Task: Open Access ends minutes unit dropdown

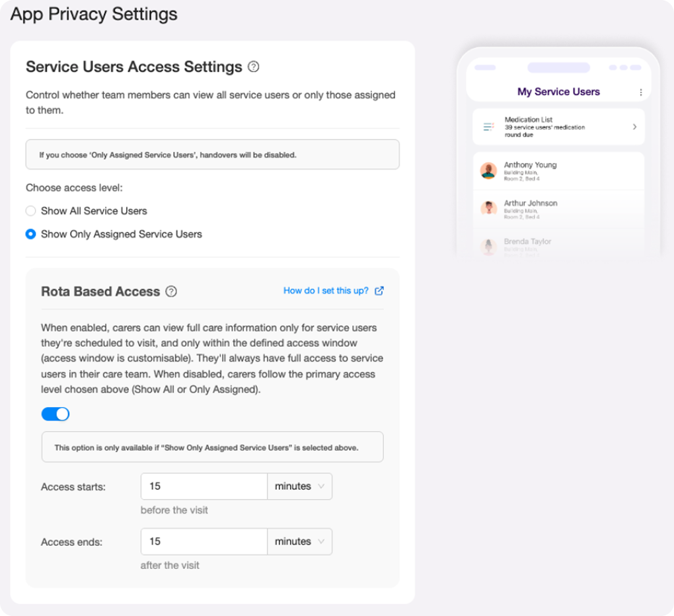Action: (299, 541)
